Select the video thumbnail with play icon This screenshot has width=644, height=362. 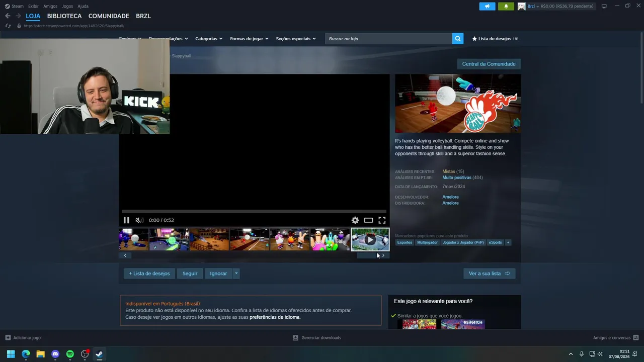370,239
